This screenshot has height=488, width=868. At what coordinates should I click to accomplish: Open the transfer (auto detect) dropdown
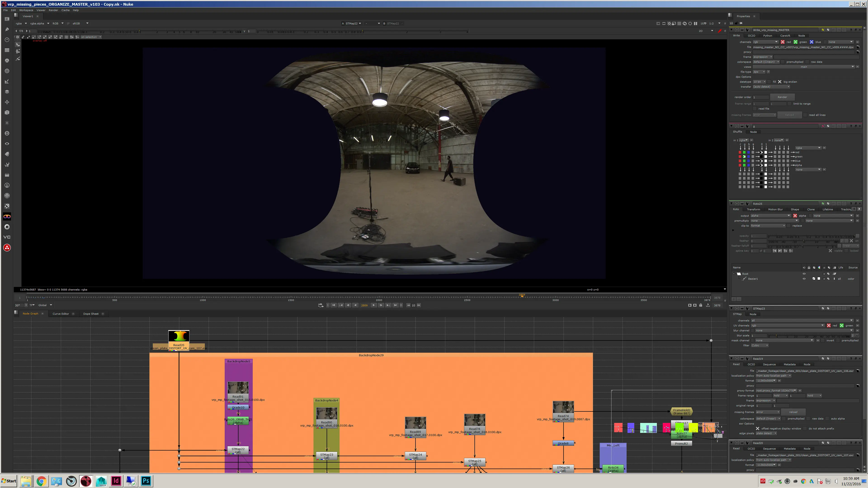tap(771, 87)
